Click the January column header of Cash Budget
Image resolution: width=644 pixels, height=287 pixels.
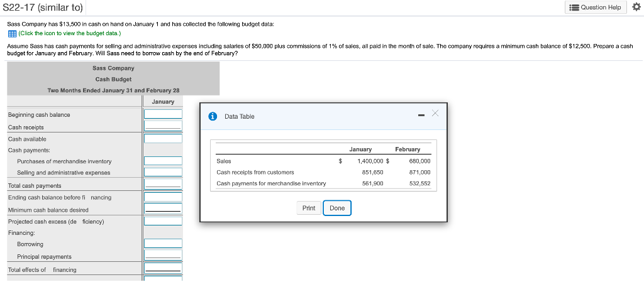163,102
